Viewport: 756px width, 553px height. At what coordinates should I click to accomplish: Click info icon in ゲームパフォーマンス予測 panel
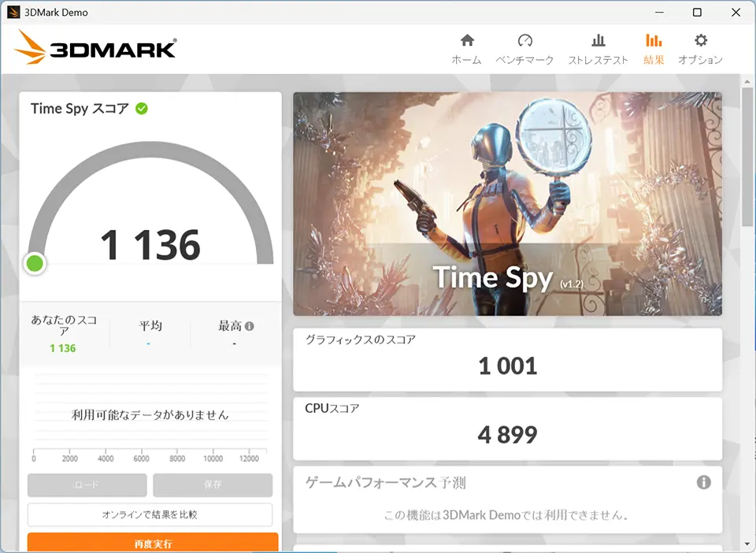coord(703,482)
